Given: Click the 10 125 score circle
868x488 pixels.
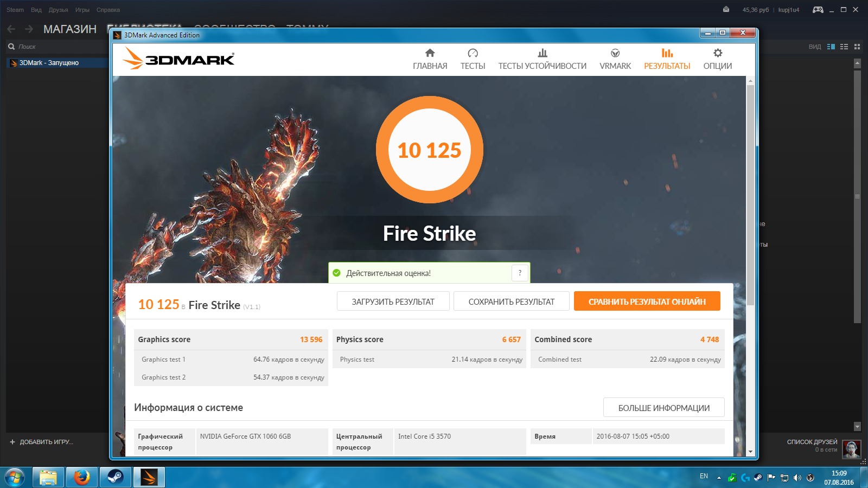Looking at the screenshot, I should (x=430, y=150).
